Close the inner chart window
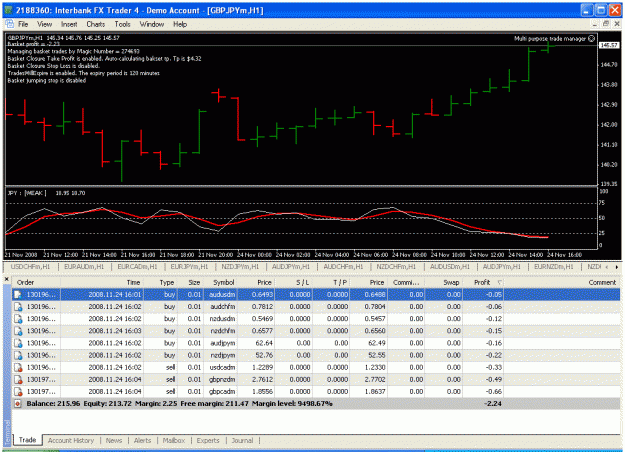 [617, 24]
